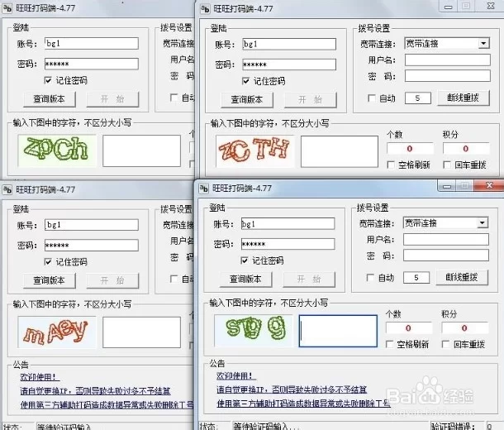The image size is (504, 430).
Task: Toggle 记住密码 in the ZCTH captcha window
Action: coord(247,81)
